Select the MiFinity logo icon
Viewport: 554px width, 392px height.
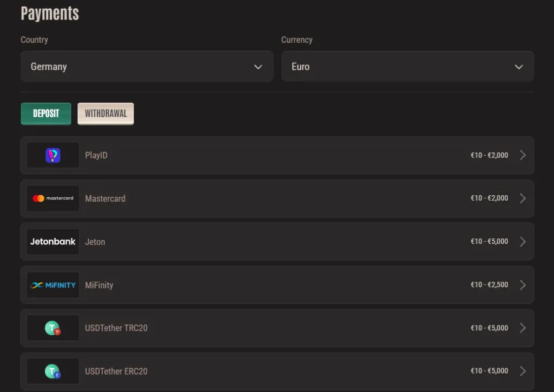(52, 285)
